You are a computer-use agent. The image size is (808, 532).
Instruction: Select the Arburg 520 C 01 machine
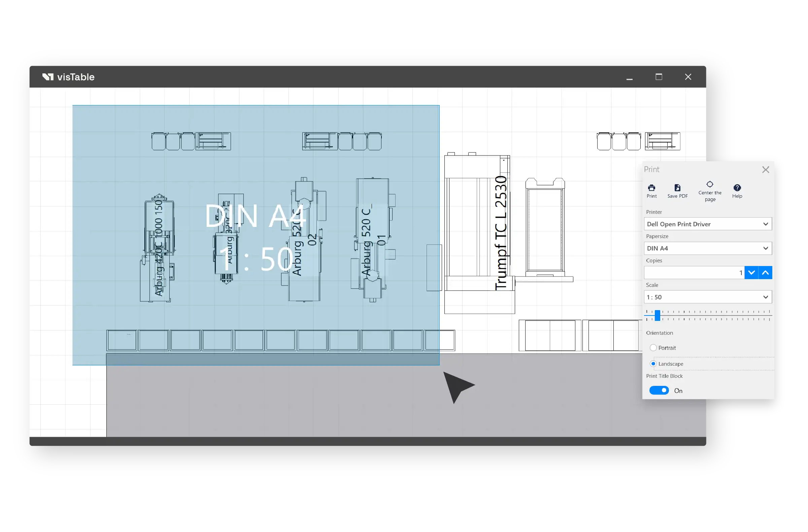point(373,240)
